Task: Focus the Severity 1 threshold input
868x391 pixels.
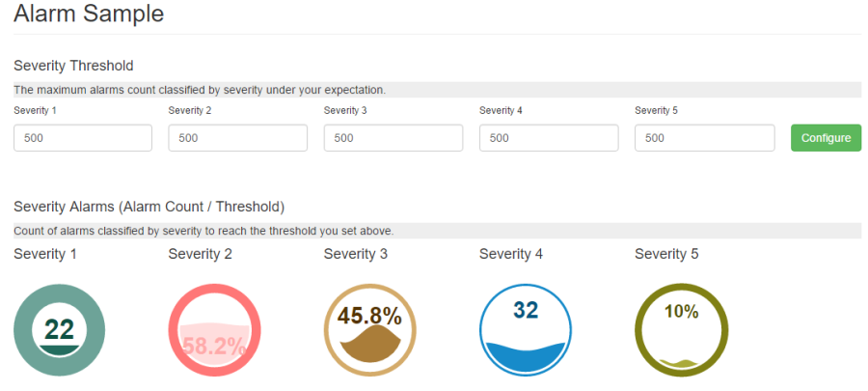Action: [83, 138]
